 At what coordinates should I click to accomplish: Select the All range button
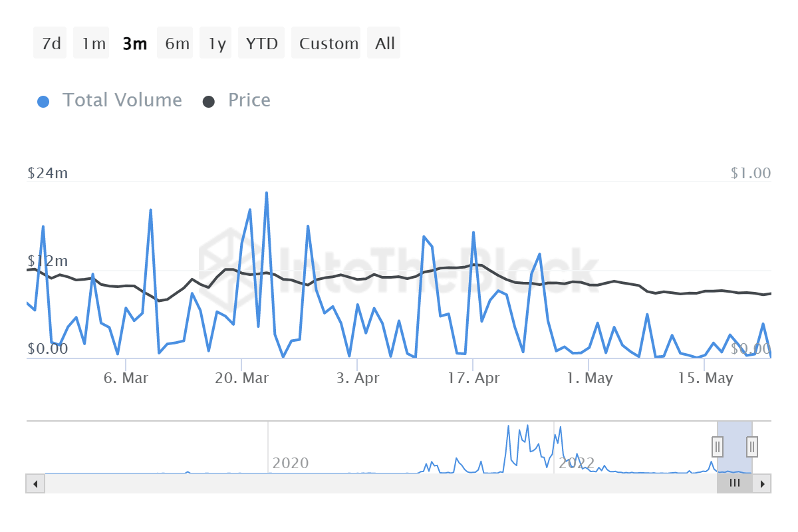(384, 43)
